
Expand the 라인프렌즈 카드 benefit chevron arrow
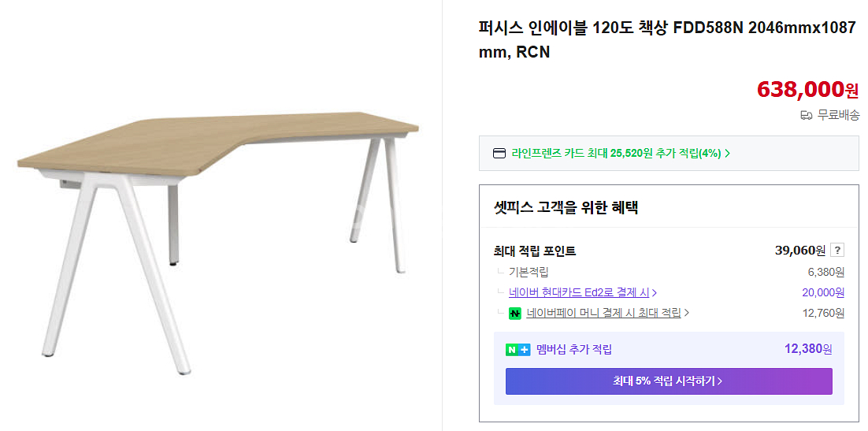pyautogui.click(x=727, y=154)
